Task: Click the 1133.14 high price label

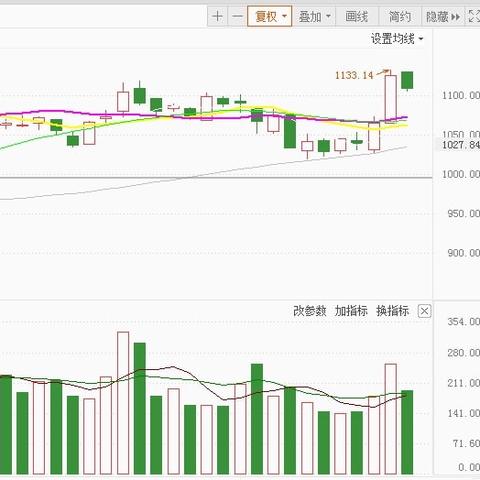Action: click(x=354, y=75)
